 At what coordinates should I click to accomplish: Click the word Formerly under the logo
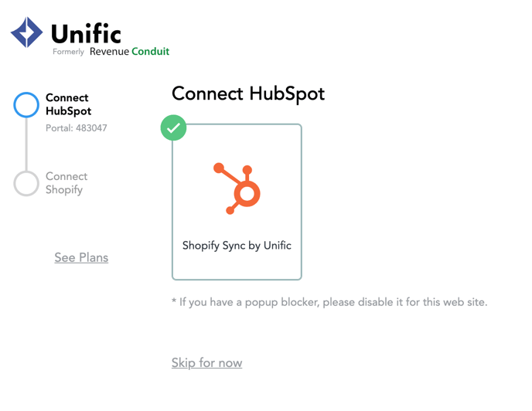point(68,52)
